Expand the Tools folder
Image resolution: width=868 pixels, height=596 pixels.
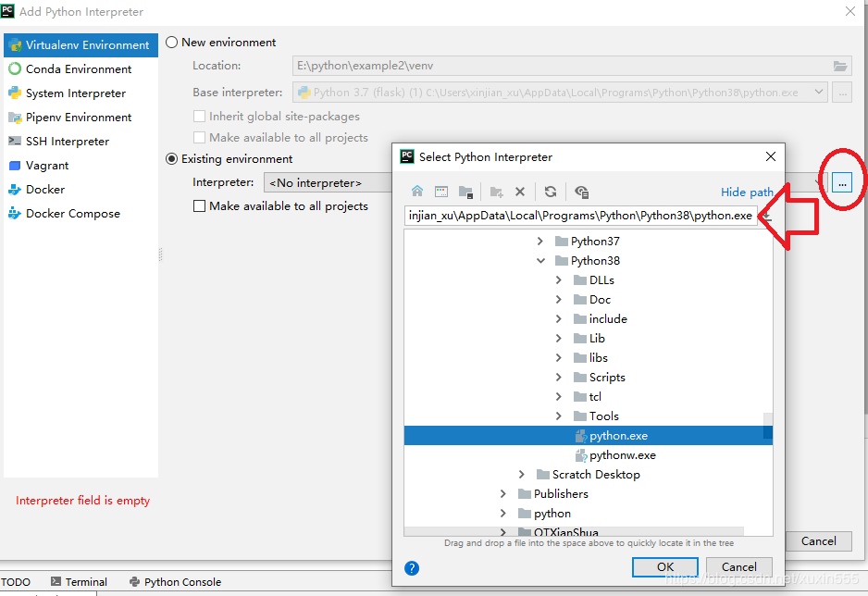pos(559,416)
